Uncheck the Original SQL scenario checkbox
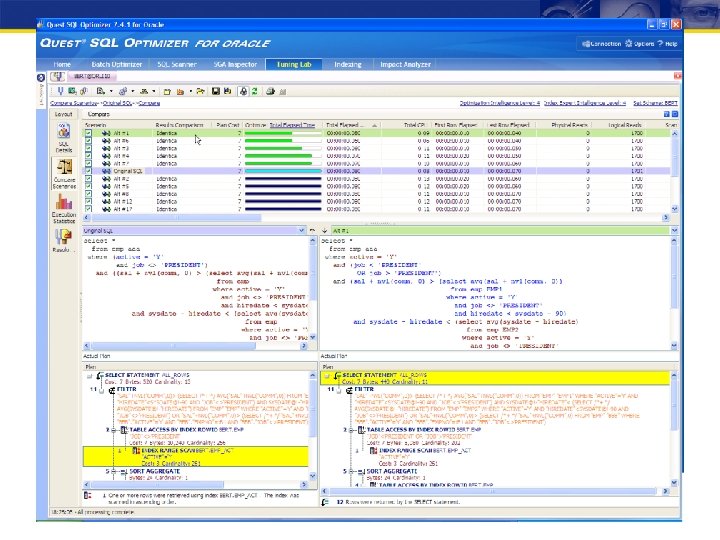Screen dimensions: 720x540 pyautogui.click(x=88, y=171)
